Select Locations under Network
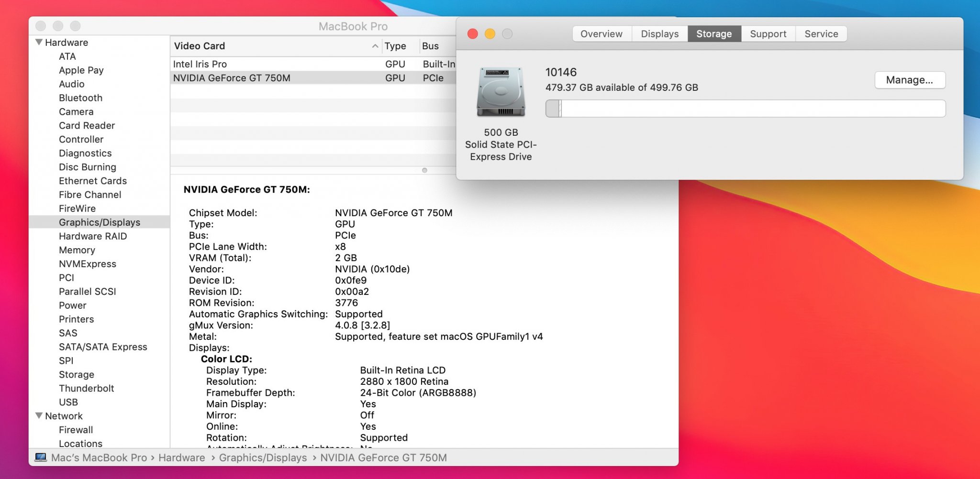Viewport: 980px width, 479px height. pos(81,444)
